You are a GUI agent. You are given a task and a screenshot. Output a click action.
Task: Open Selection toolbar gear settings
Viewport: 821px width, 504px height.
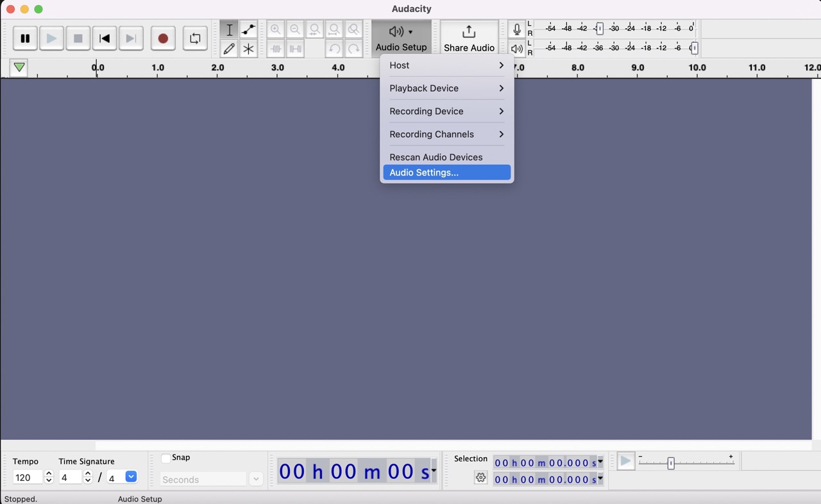pyautogui.click(x=480, y=478)
